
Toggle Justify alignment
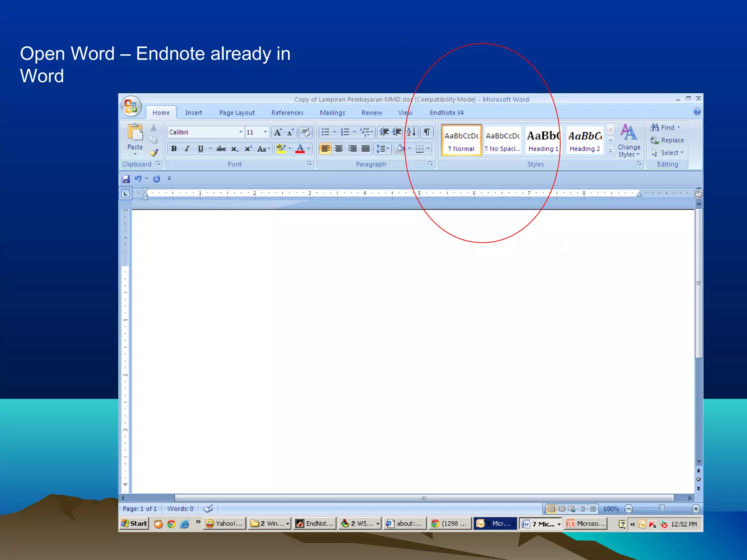pos(365,149)
